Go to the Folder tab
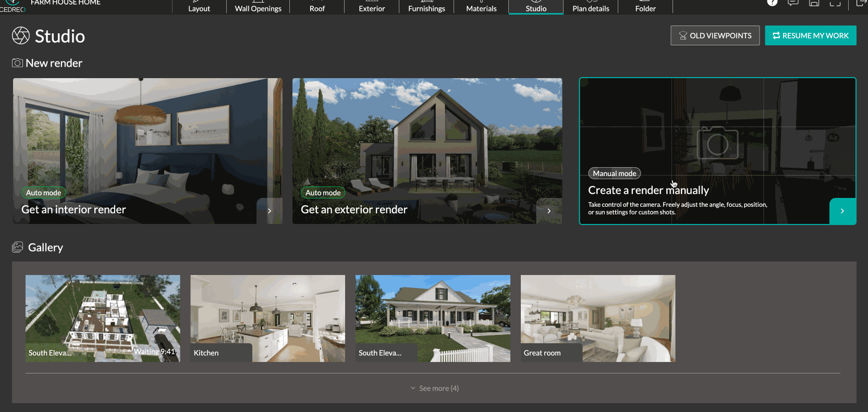Viewport: 868px width, 412px height. pyautogui.click(x=645, y=7)
